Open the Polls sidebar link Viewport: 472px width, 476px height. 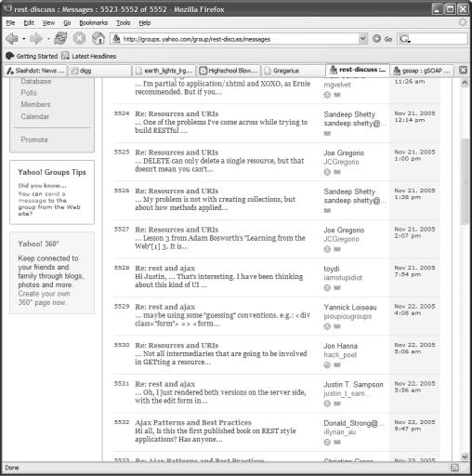point(29,93)
